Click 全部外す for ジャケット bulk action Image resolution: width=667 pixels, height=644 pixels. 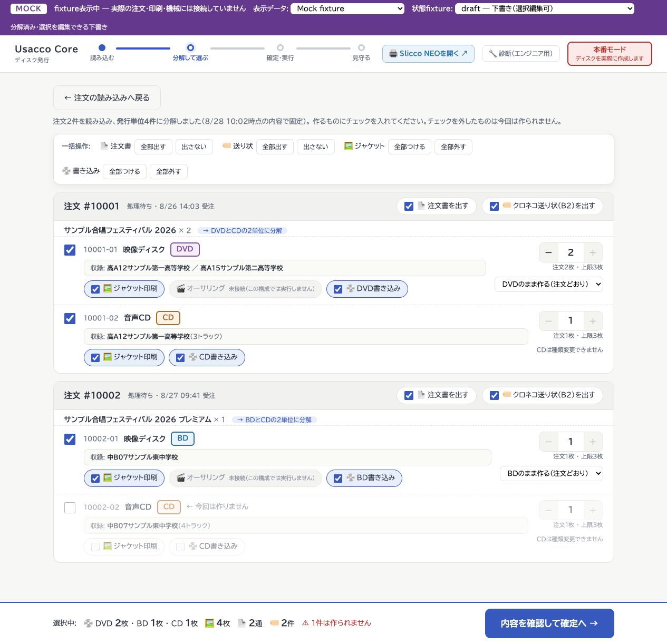coord(453,147)
